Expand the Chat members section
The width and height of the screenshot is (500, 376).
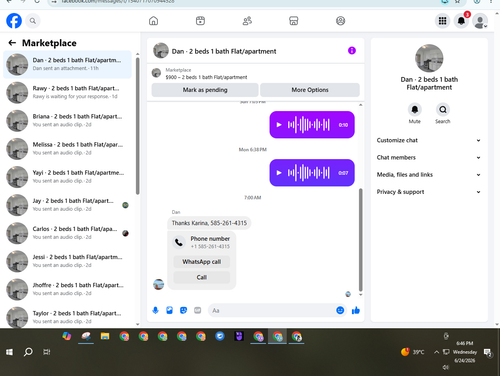click(x=429, y=157)
